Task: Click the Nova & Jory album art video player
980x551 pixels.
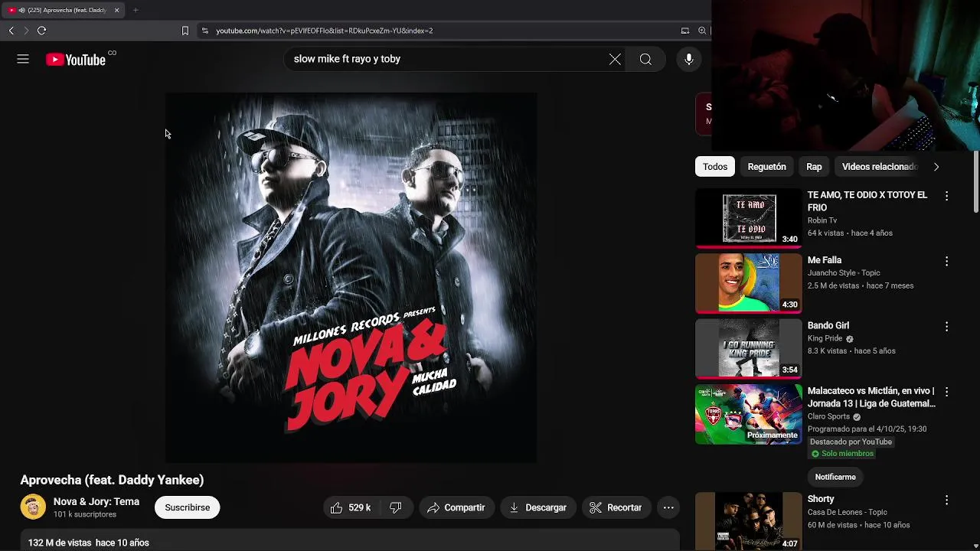Action: (351, 278)
